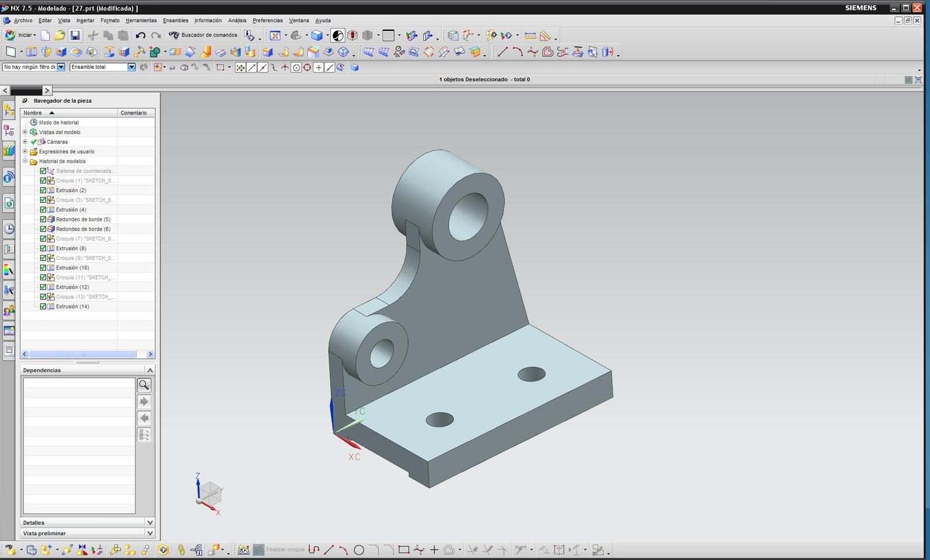Viewport: 930px width, 560px height.
Task: Select Croquis (1) sketch in tree
Action: click(85, 181)
